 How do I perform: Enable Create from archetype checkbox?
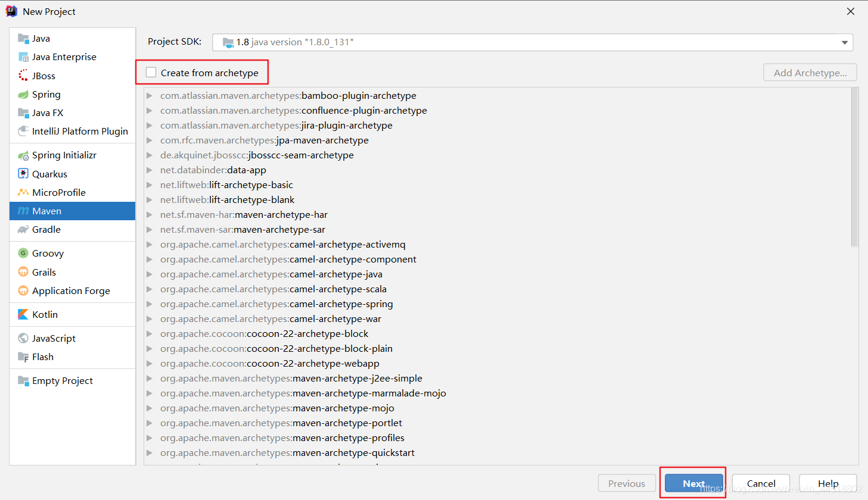pyautogui.click(x=151, y=73)
